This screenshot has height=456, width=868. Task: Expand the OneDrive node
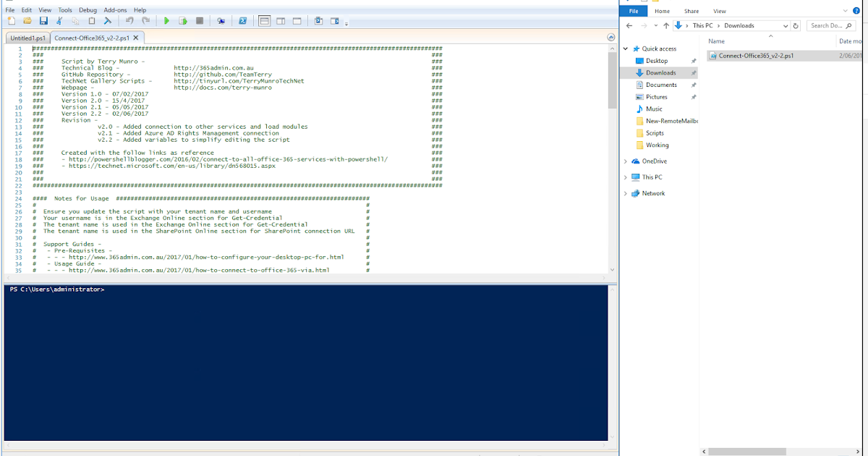(x=625, y=161)
